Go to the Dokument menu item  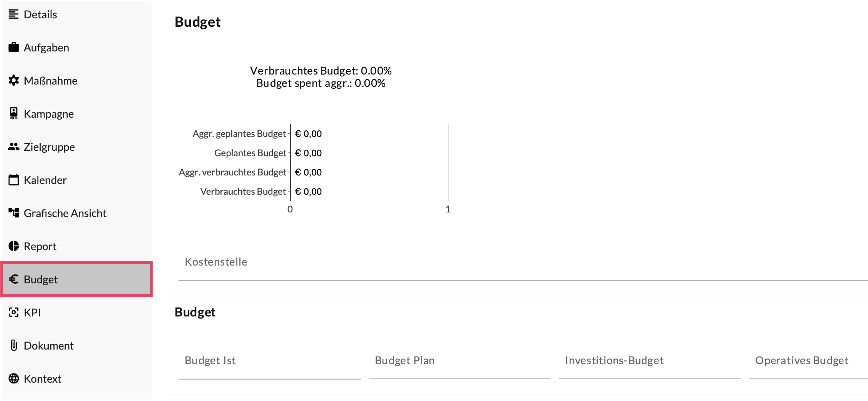[x=48, y=345]
